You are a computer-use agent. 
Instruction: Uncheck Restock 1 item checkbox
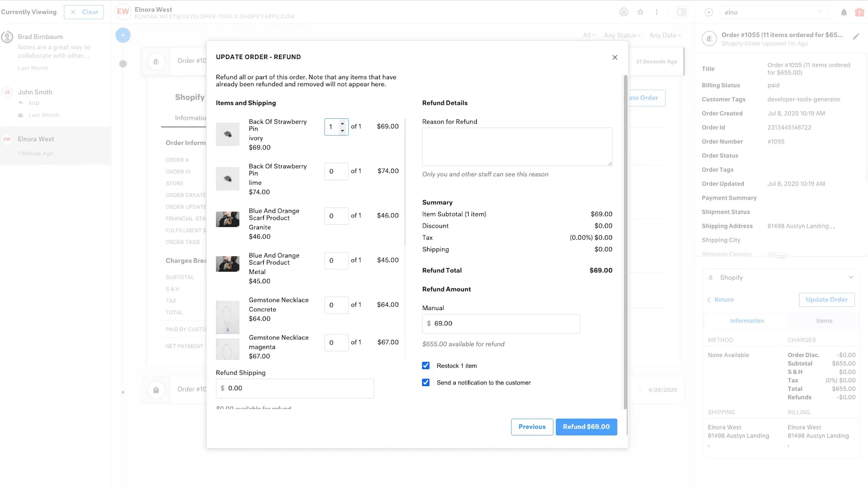tap(426, 365)
